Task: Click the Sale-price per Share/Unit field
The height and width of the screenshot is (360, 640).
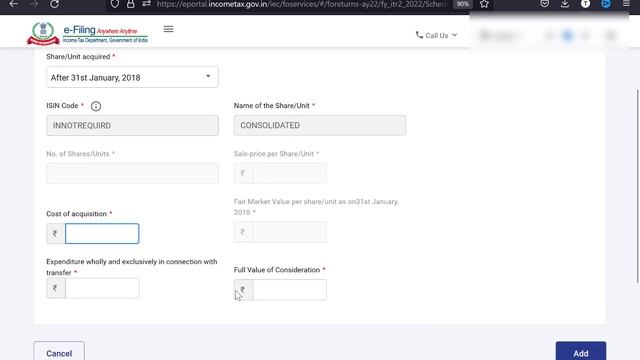Action: tap(289, 173)
